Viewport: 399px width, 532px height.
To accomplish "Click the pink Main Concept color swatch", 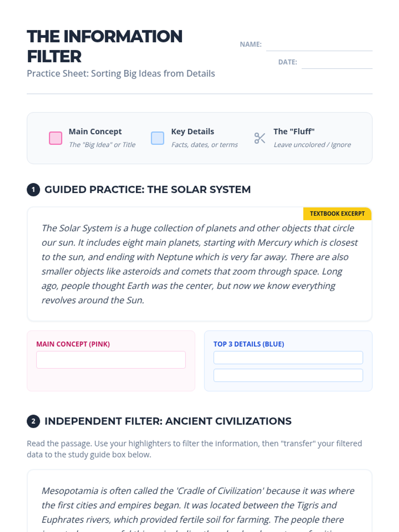I will coord(56,138).
